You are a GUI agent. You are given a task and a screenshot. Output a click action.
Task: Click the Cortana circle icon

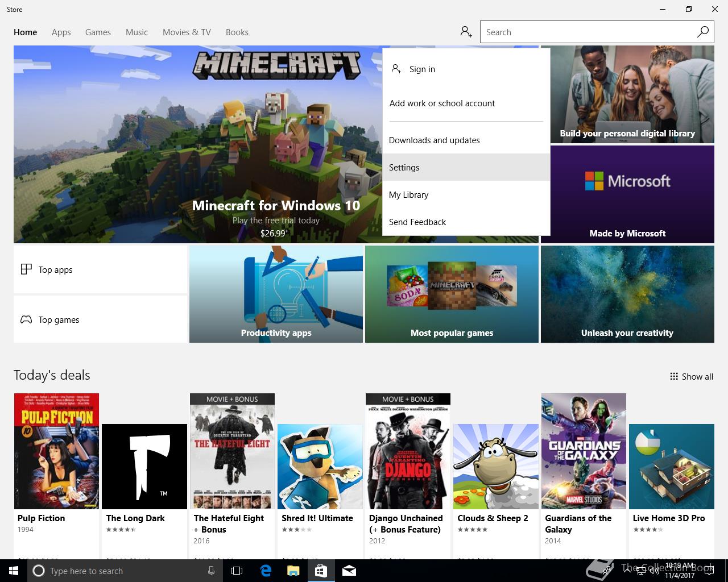click(39, 571)
